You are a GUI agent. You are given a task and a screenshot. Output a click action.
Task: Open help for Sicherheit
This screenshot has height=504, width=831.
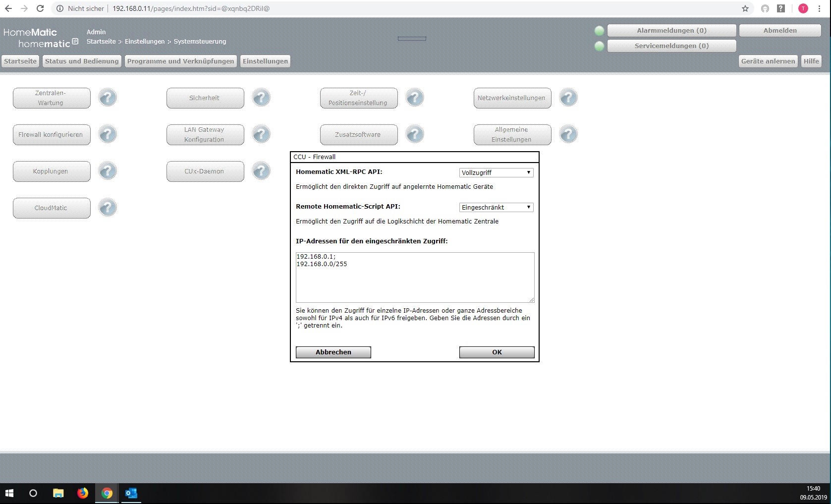coord(261,98)
